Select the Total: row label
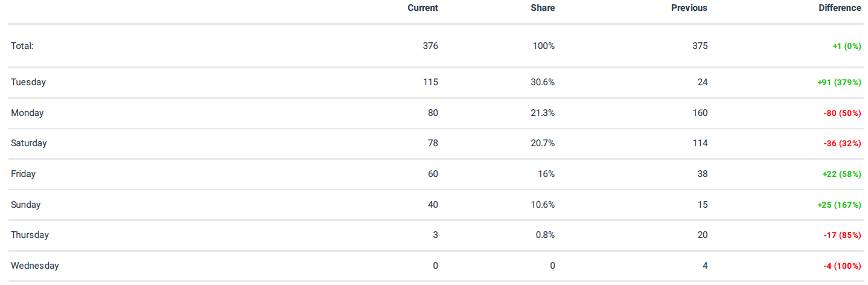 (22, 46)
